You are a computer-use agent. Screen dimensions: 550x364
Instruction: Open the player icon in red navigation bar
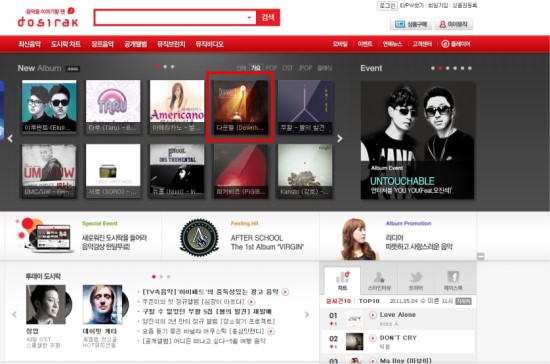(456, 44)
